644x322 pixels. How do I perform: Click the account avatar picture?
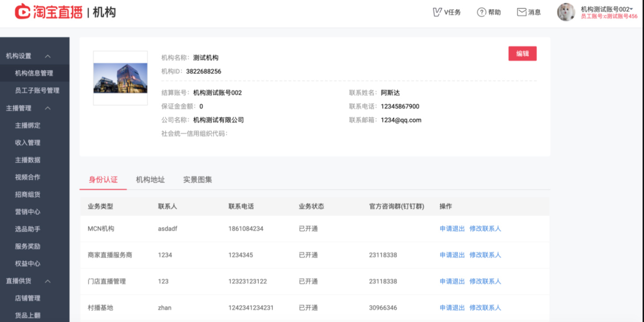pyautogui.click(x=565, y=12)
